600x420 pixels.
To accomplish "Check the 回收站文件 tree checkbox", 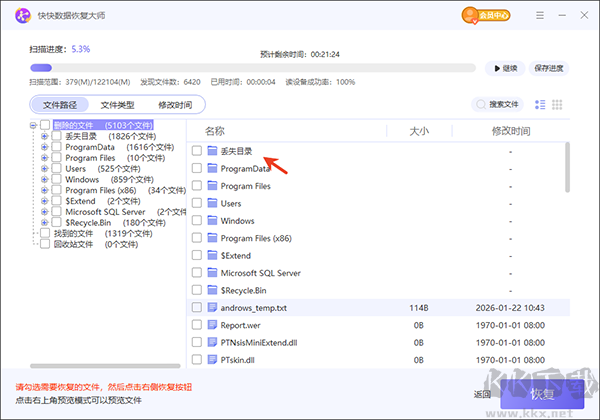I will click(45, 244).
